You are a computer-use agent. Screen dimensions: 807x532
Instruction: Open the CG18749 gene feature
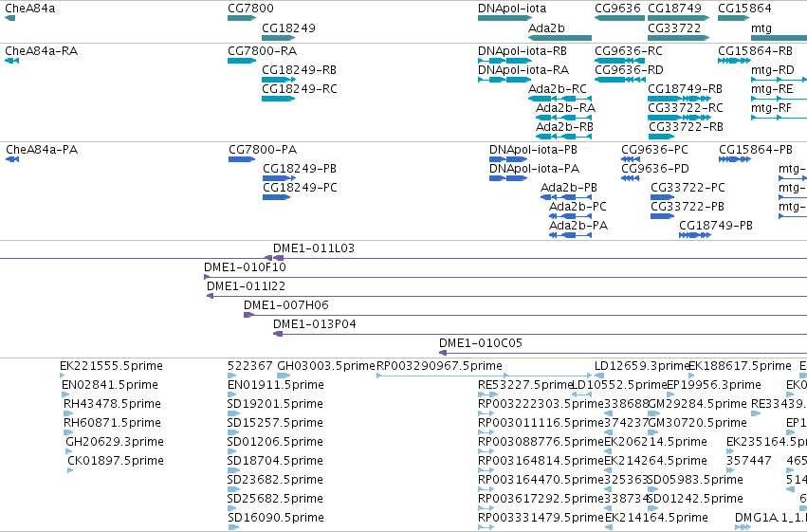click(678, 18)
